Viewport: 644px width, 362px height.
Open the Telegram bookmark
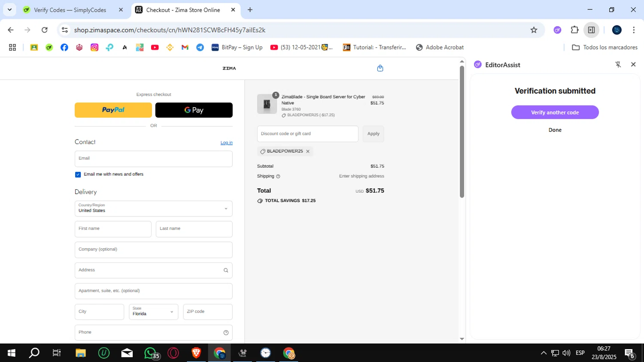tap(200, 47)
